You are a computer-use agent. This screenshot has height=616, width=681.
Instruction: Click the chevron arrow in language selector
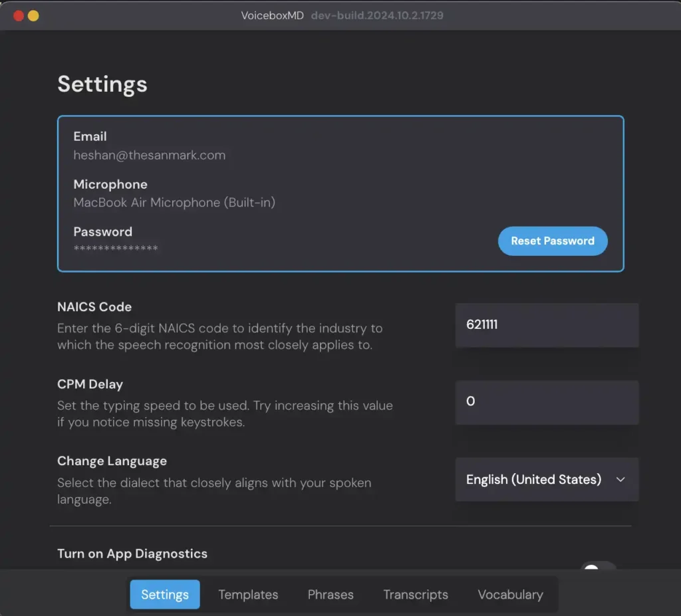620,479
